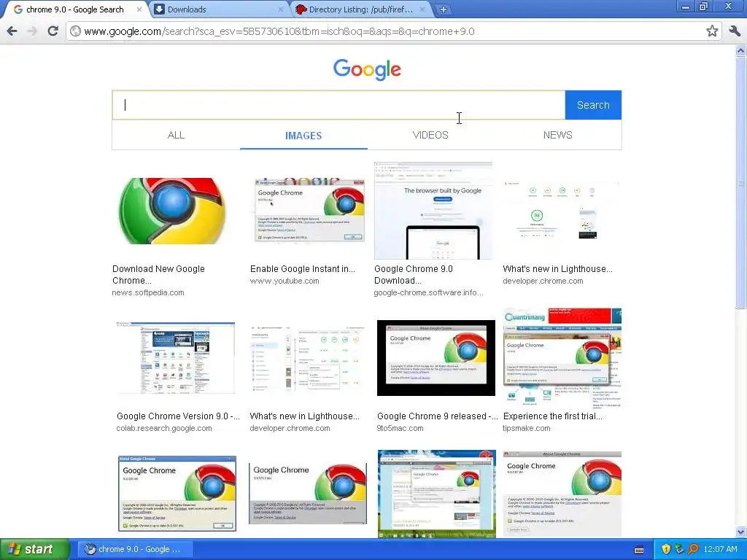Click Download New Google Chrome result title
Viewport: 747px width, 560px height.
coord(158,275)
